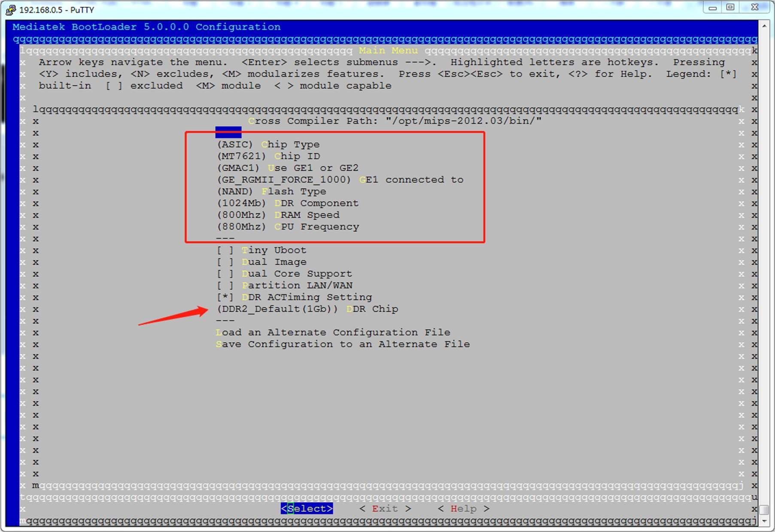Open the Chip ID option (MT7621)

268,156
